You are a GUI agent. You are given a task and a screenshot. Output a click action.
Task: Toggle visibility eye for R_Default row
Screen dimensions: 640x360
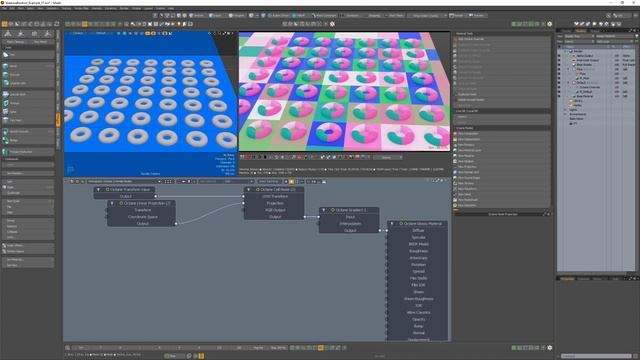click(x=559, y=92)
